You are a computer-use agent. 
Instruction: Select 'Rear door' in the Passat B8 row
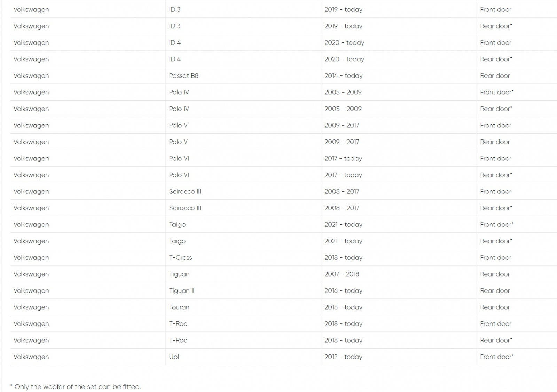point(495,76)
